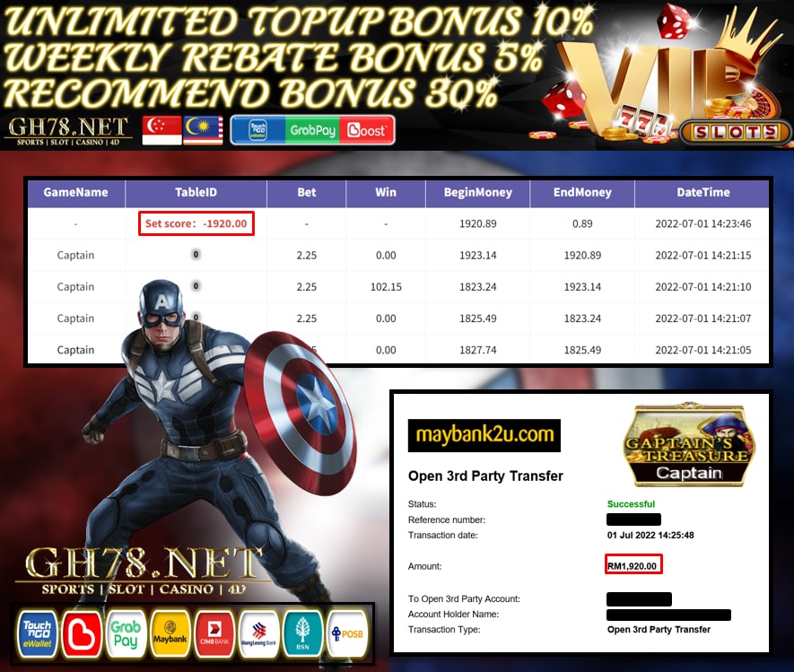Image resolution: width=794 pixels, height=672 pixels.
Task: Click the Malaysia flag icon
Action: 203,130
